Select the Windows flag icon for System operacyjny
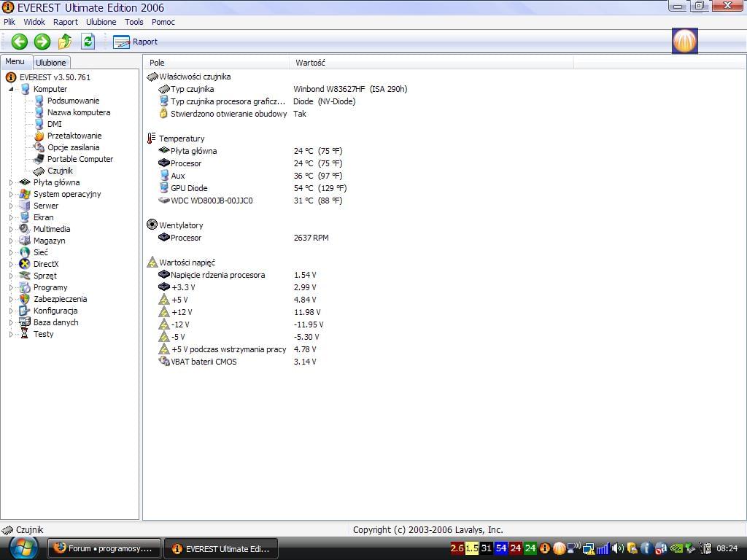 [x=25, y=194]
